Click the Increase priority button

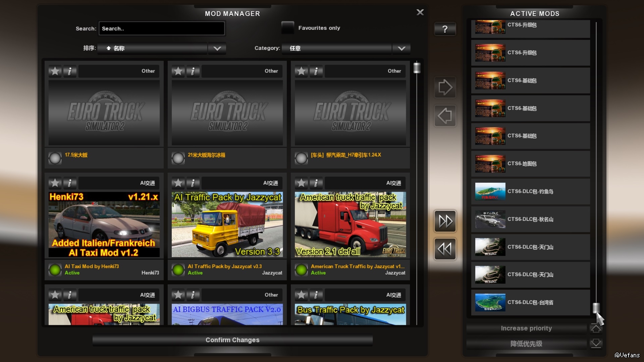(526, 328)
